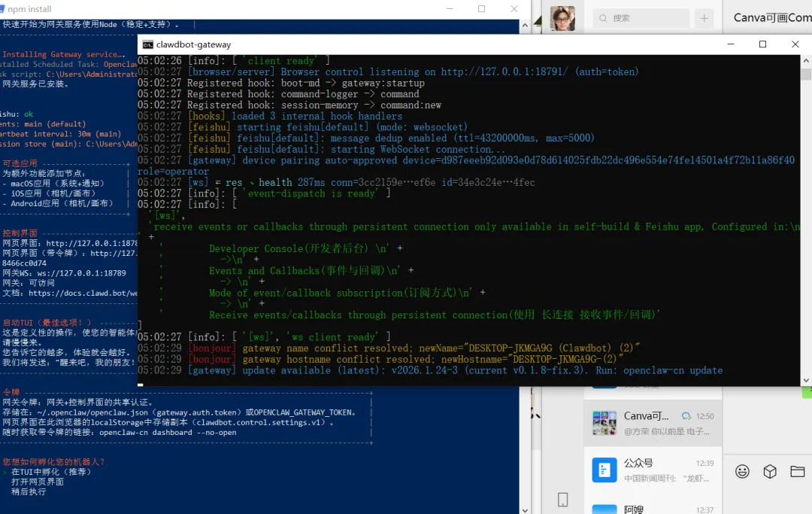Open the emoji picker in WeChat chat

click(x=742, y=472)
